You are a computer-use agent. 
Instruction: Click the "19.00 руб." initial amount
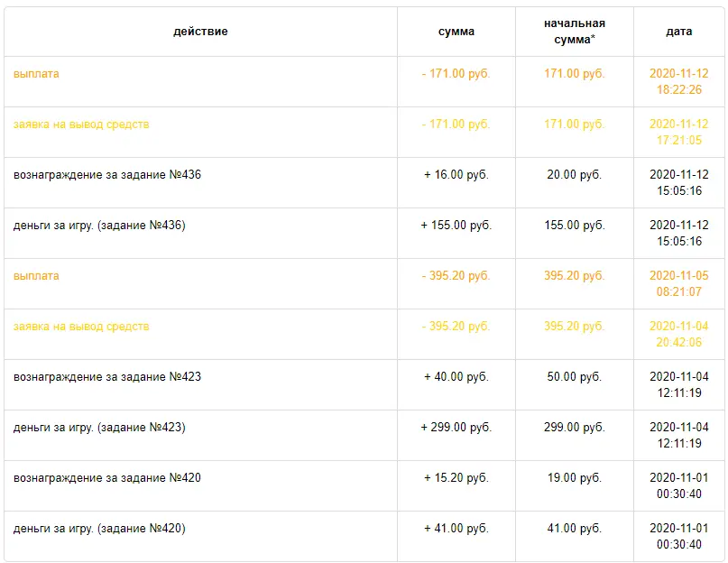575,478
